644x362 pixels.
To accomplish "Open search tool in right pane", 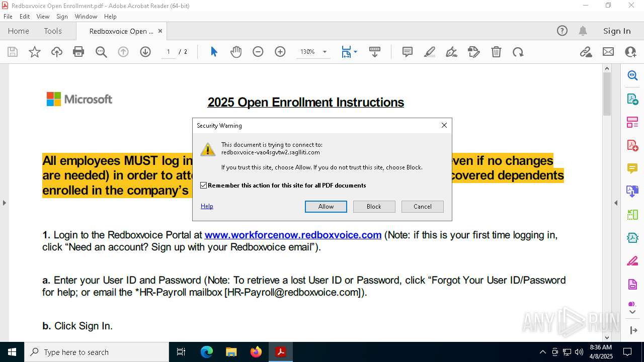I will pyautogui.click(x=632, y=75).
